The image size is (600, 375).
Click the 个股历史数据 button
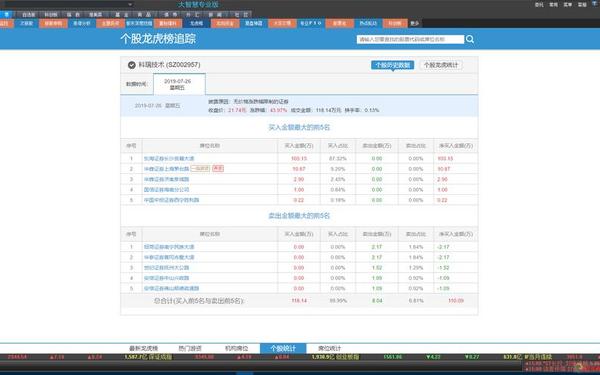393,65
